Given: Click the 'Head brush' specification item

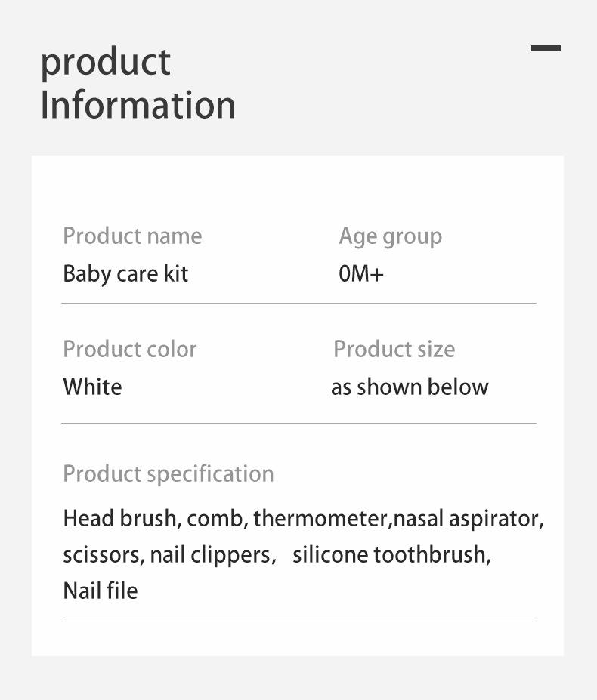Looking at the screenshot, I should [120, 519].
